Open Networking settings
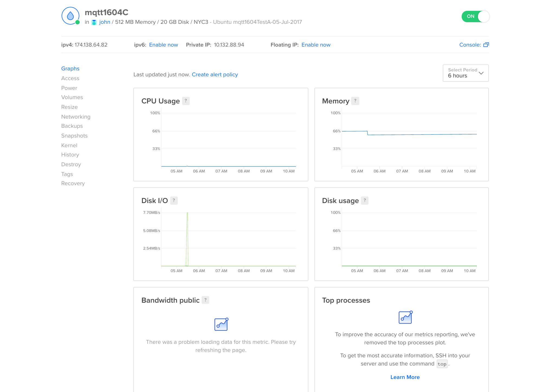This screenshot has height=392, width=556. click(x=76, y=117)
